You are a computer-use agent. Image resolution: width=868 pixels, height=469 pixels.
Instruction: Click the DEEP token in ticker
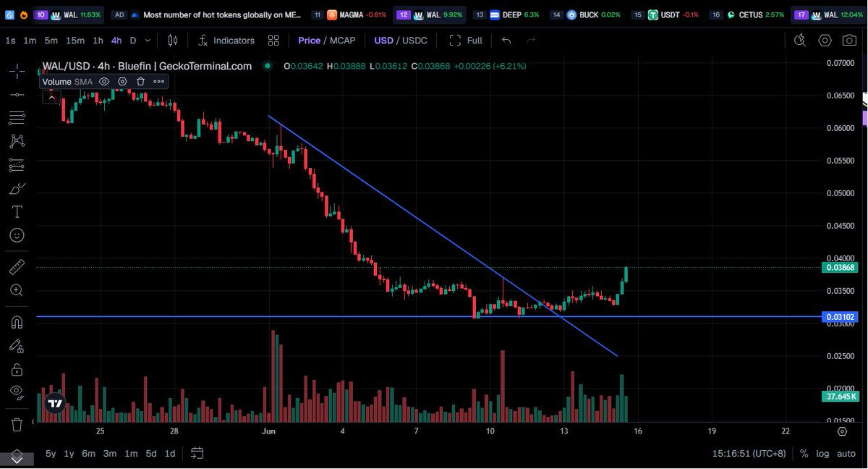[x=515, y=14]
